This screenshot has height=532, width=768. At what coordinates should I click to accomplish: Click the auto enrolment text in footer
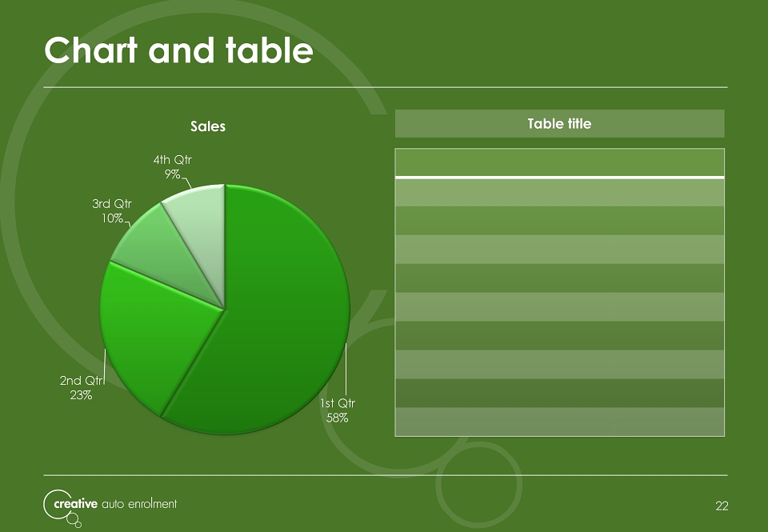[x=139, y=504]
